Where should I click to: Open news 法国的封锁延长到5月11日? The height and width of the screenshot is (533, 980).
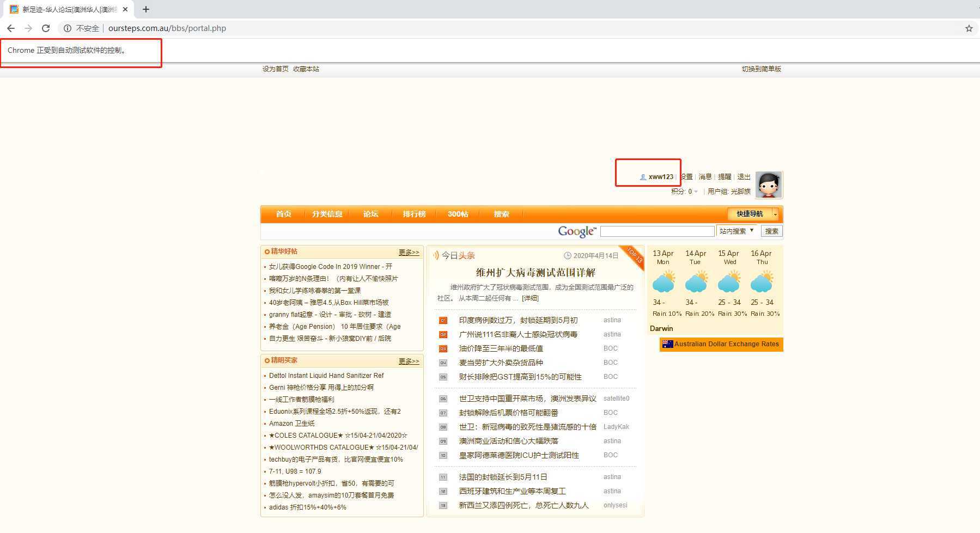click(503, 477)
